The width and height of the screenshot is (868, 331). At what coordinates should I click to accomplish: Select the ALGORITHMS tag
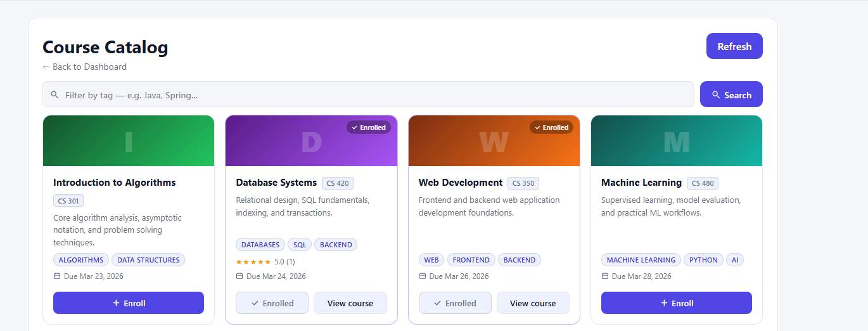(x=81, y=260)
